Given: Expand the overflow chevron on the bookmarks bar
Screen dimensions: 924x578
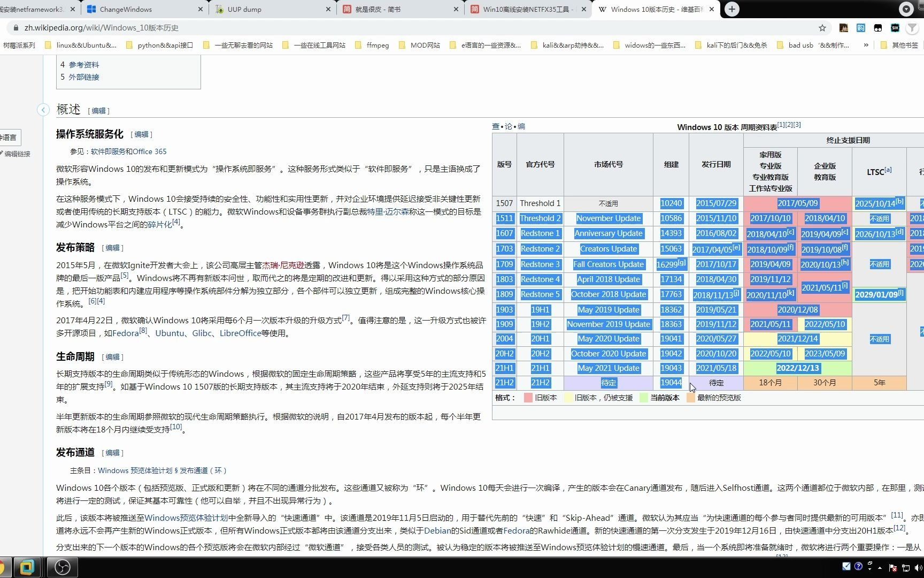Looking at the screenshot, I should 866,45.
